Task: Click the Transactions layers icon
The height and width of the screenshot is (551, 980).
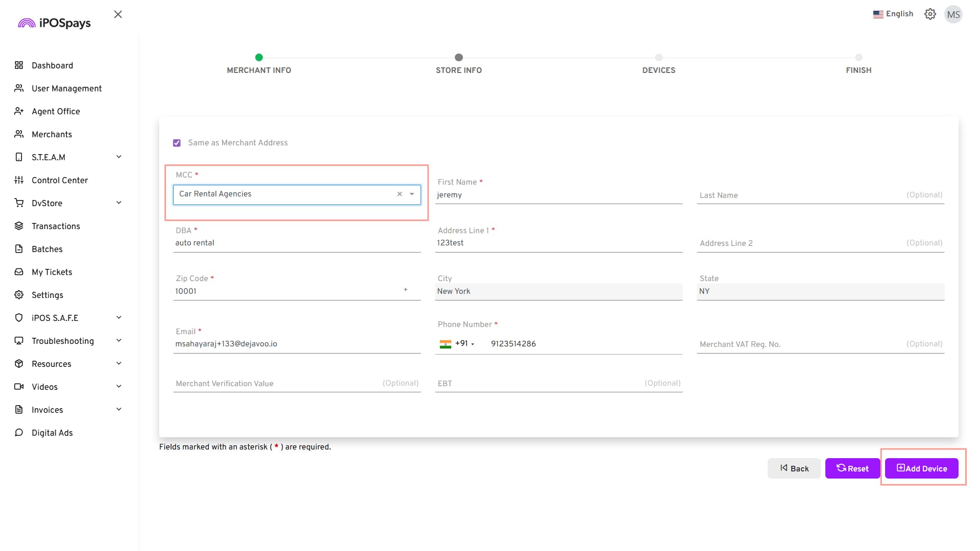Action: tap(19, 226)
